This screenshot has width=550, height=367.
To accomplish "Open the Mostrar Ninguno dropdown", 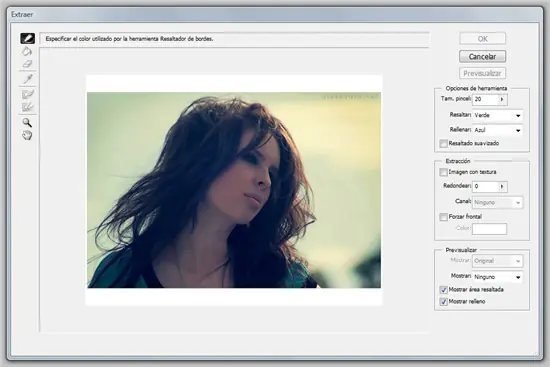I will coord(497,277).
